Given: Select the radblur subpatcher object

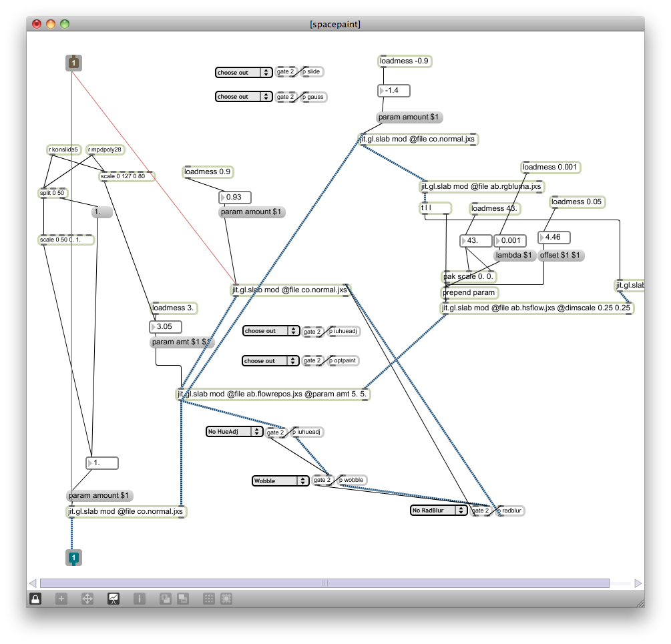Looking at the screenshot, I should pyautogui.click(x=510, y=511).
